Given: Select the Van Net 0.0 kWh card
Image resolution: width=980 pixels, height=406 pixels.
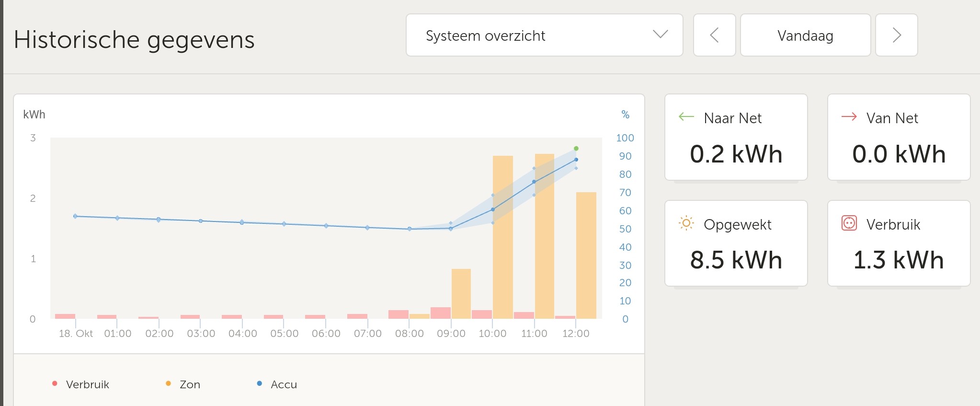Looking at the screenshot, I should pos(899,137).
